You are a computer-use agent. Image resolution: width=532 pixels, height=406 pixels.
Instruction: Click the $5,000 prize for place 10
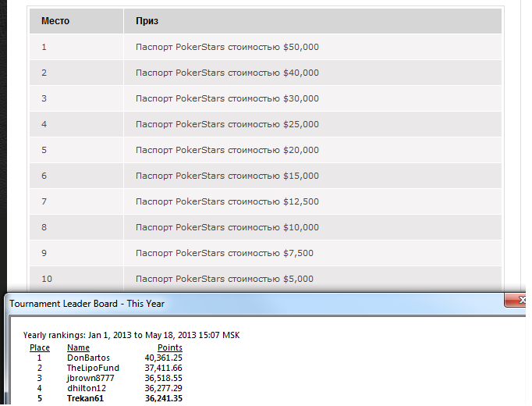225,279
